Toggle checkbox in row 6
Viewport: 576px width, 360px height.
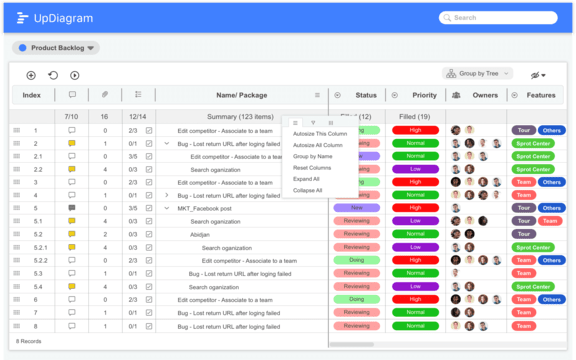click(x=149, y=300)
